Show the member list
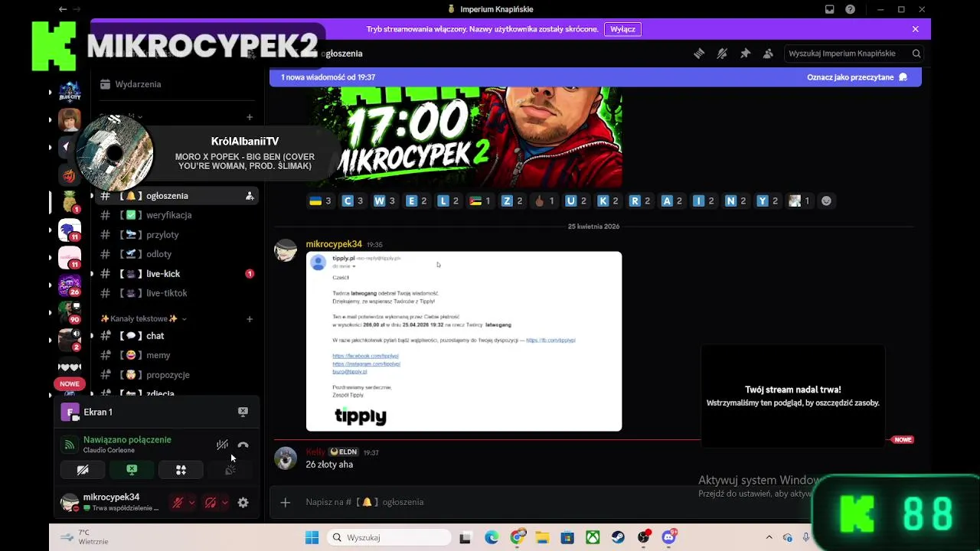Image resolution: width=980 pixels, height=551 pixels. click(x=768, y=54)
